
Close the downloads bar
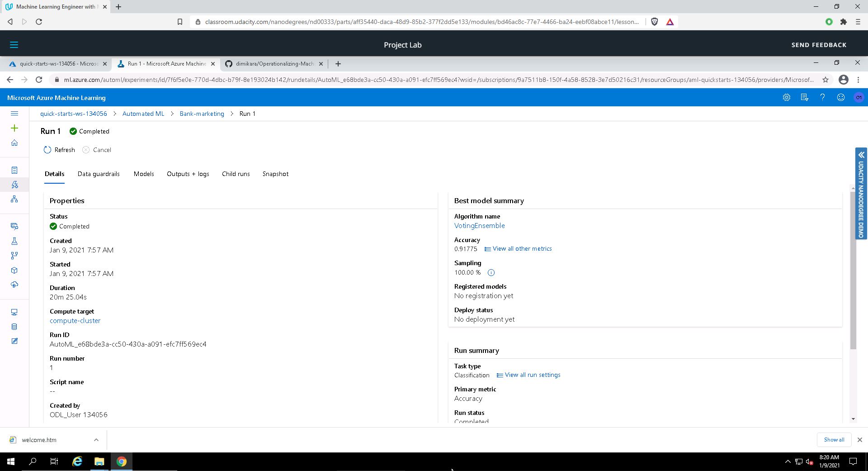pos(860,440)
